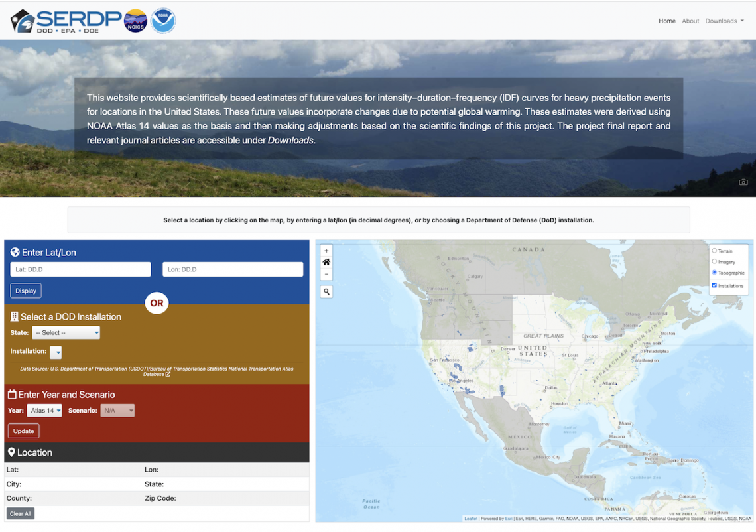Click Miami on the map
The image size is (756, 532).
coord(625,423)
